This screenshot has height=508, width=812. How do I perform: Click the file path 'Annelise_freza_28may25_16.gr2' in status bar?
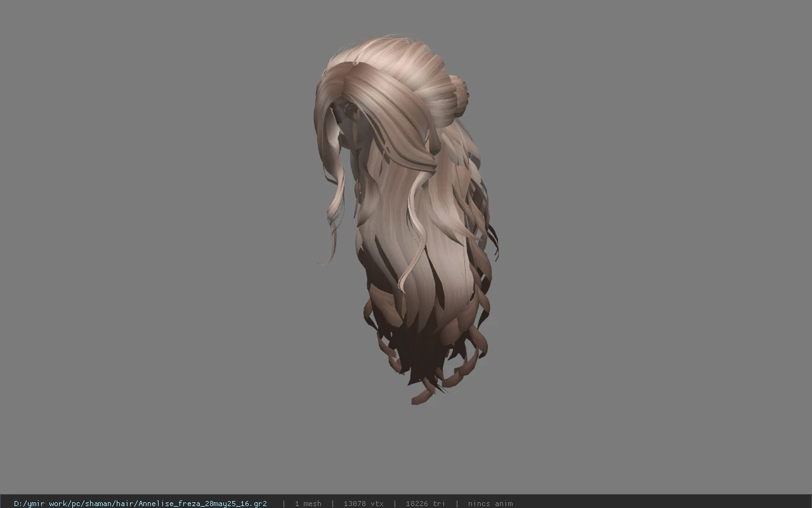[x=140, y=504]
